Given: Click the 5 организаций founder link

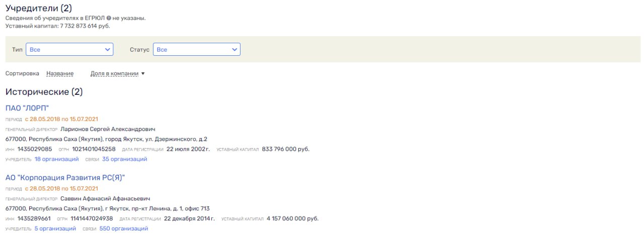Looking at the screenshot, I should click(55, 228).
